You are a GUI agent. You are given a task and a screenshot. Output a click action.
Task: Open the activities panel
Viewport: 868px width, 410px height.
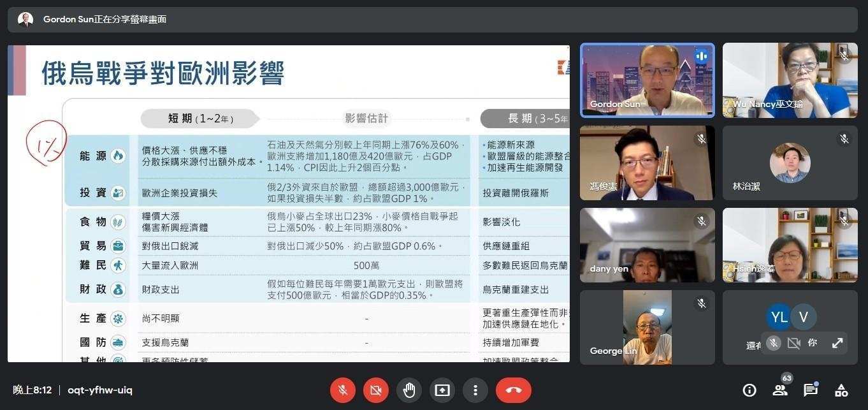pyautogui.click(x=841, y=390)
